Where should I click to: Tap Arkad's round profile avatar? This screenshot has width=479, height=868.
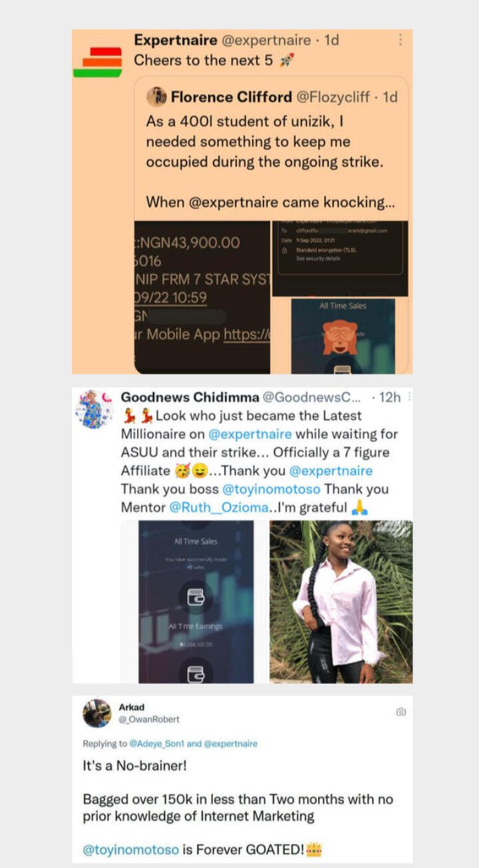coord(96,713)
